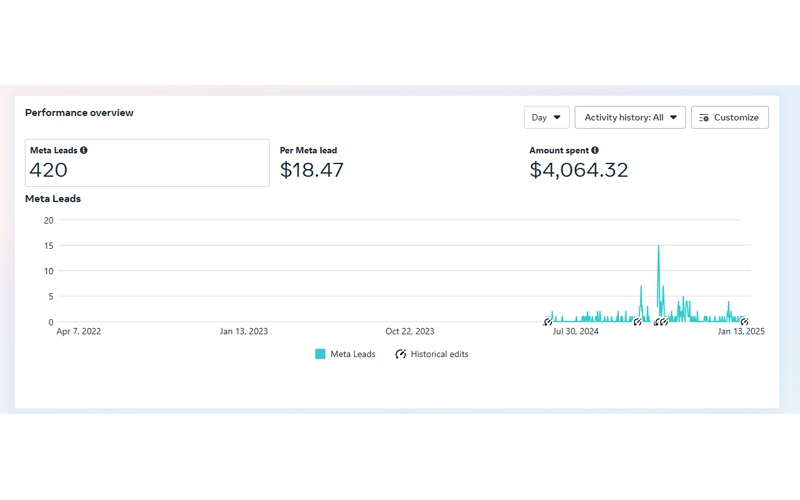Screen dimensions: 800x500
Task: Click the last historical edit marker near Jan 13, 2025
Action: (744, 322)
